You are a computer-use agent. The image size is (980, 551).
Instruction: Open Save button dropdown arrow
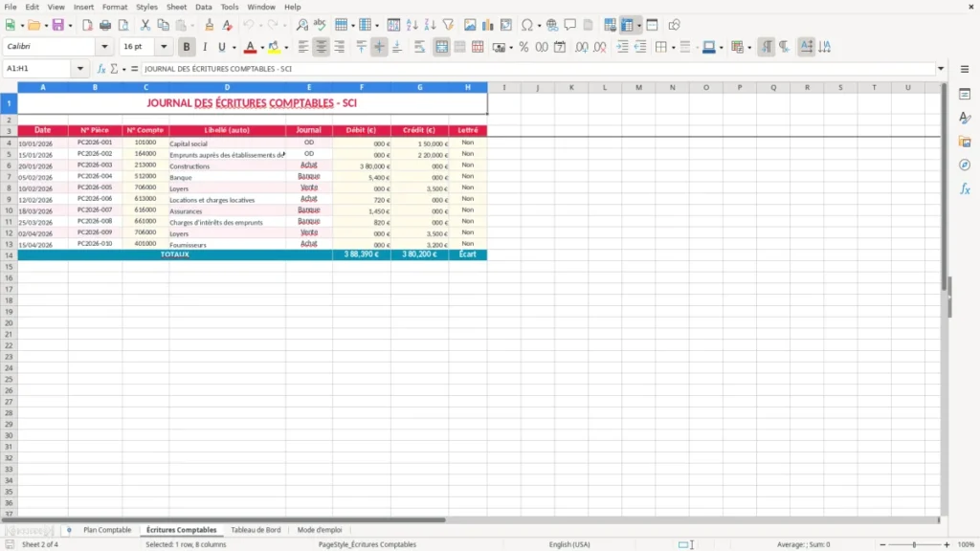70,26
